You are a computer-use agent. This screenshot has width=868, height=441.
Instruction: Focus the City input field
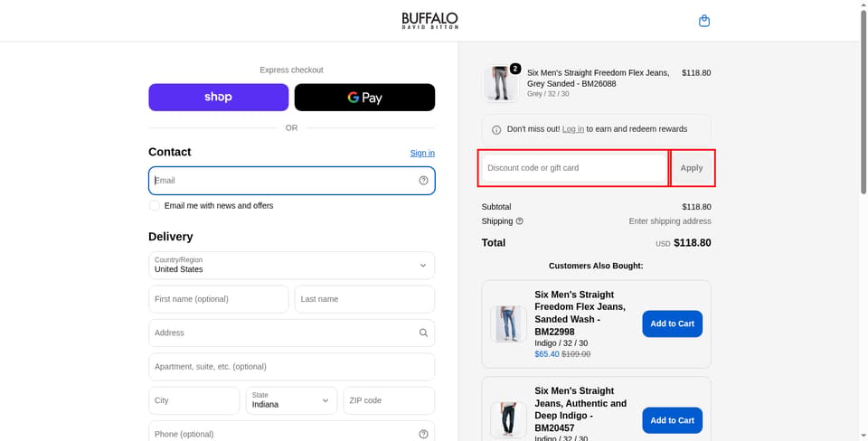click(194, 400)
